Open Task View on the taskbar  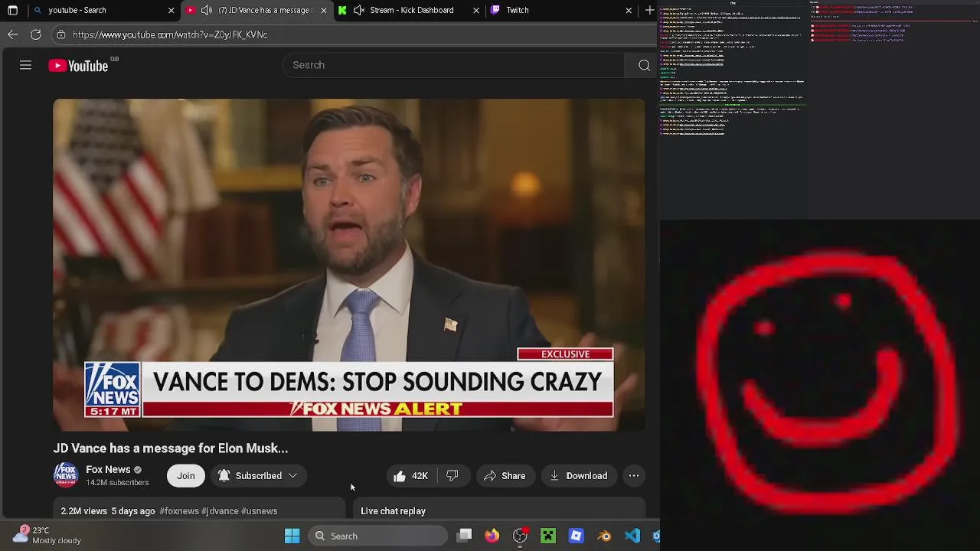[464, 536]
